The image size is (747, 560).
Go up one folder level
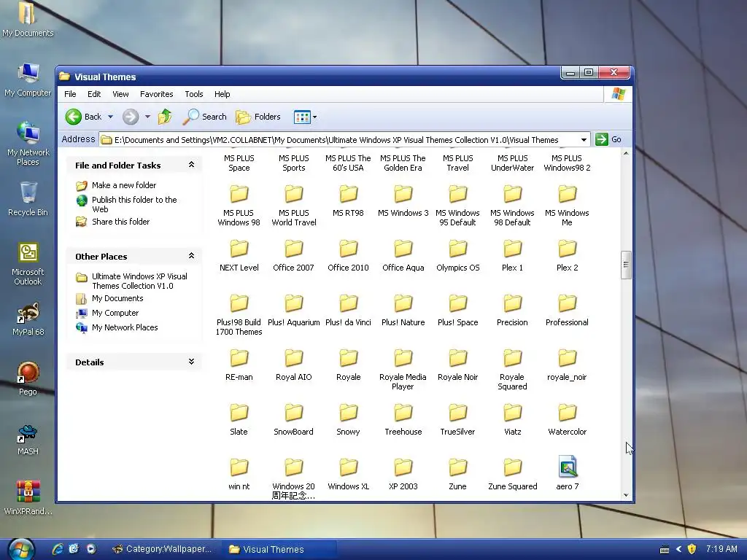(165, 117)
